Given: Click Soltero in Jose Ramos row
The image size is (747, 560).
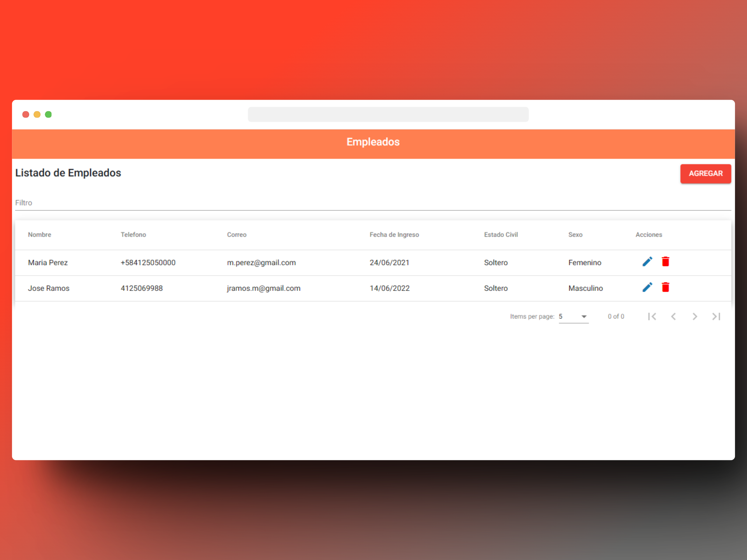Looking at the screenshot, I should coord(496,288).
